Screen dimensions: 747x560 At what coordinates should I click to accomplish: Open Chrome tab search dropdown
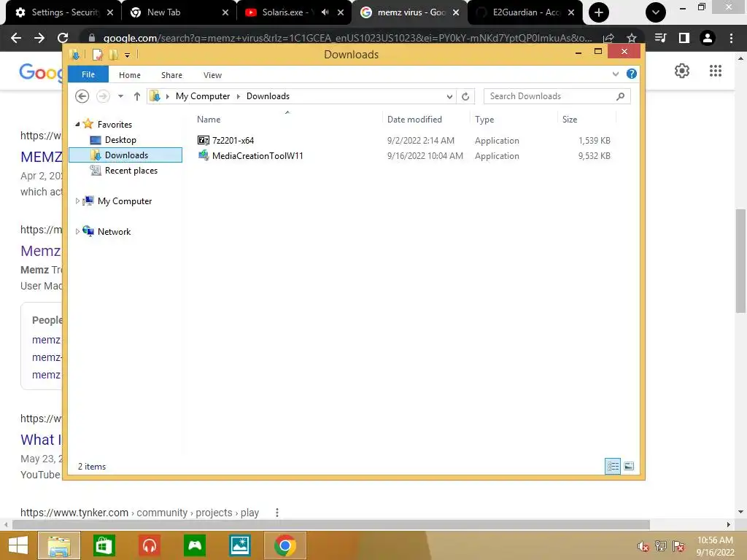click(656, 12)
